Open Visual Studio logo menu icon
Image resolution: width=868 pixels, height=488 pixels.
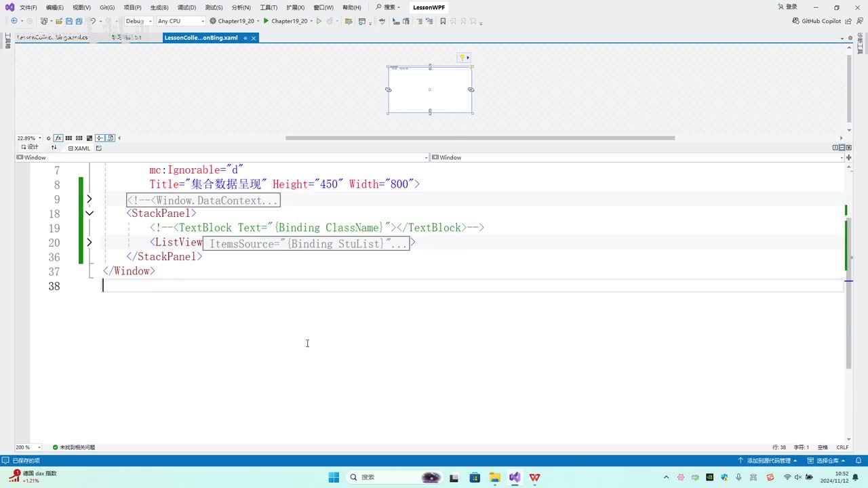tap(8, 7)
